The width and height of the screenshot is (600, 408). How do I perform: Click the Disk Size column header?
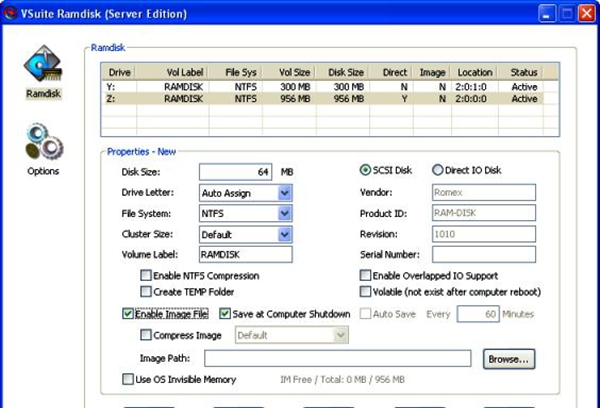click(343, 72)
